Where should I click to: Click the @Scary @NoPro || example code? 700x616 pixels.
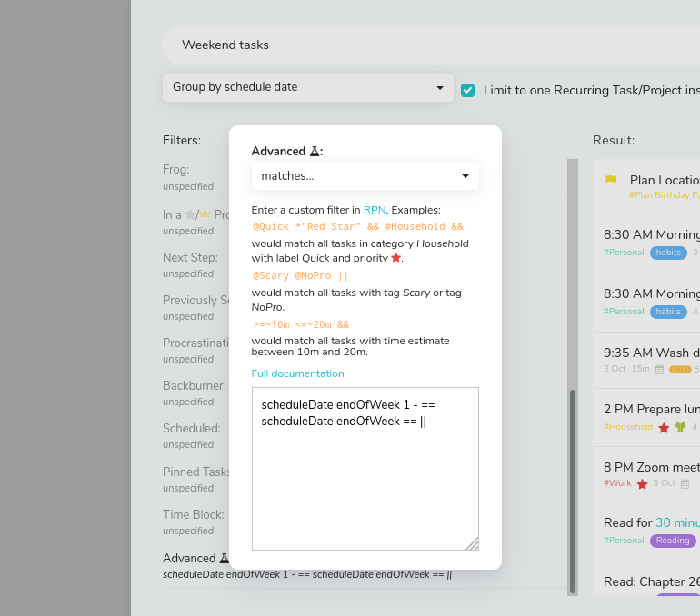pyautogui.click(x=300, y=275)
